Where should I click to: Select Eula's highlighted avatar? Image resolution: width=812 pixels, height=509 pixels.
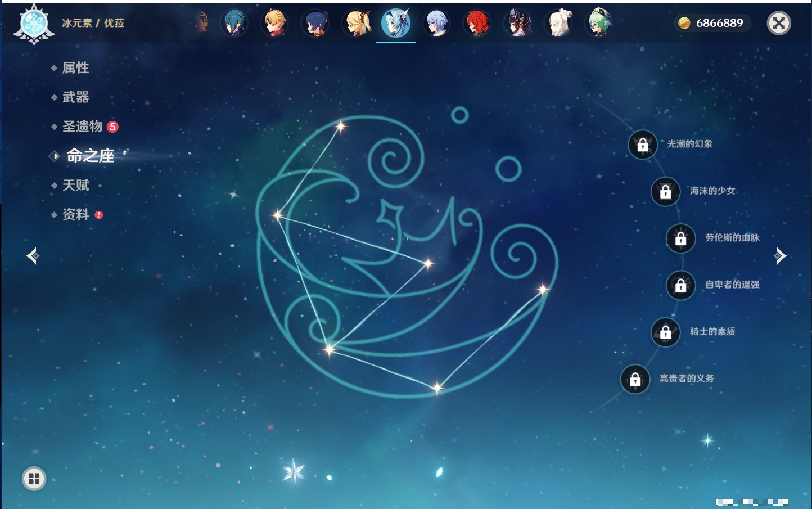pyautogui.click(x=396, y=23)
